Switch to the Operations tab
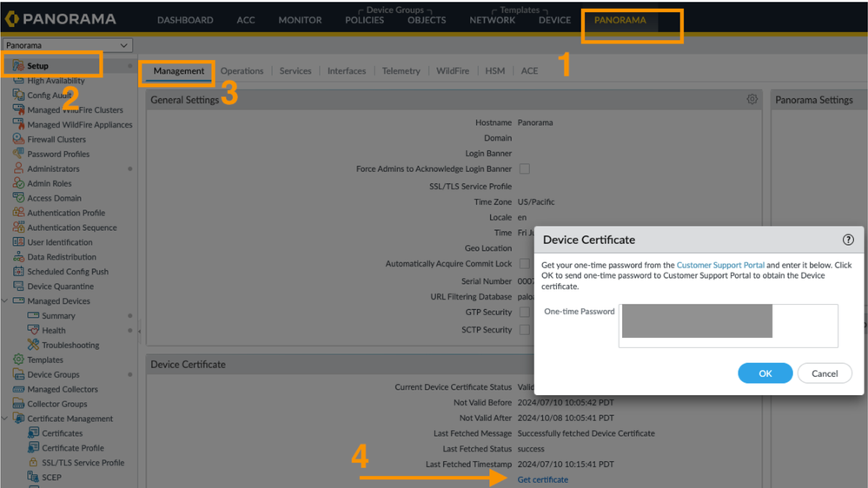Screen dimensions: 868x488 [x=242, y=71]
